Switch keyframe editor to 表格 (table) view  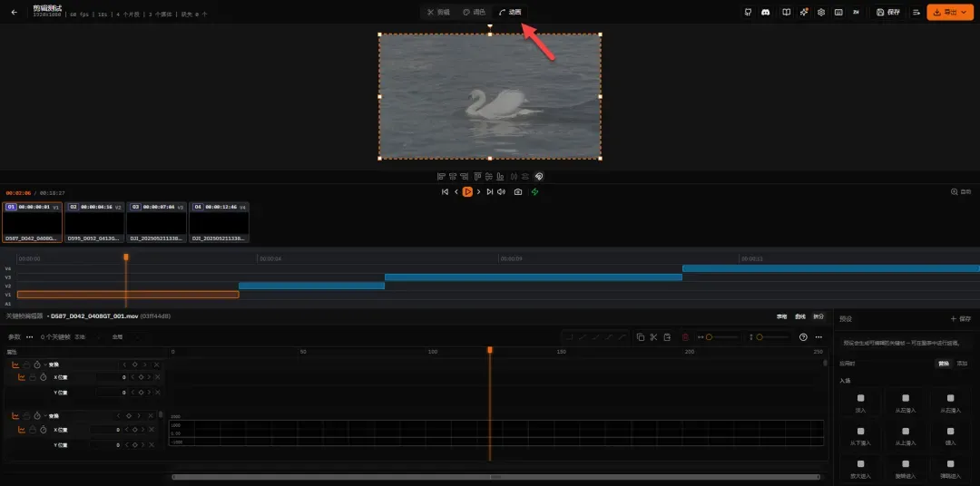(782, 316)
